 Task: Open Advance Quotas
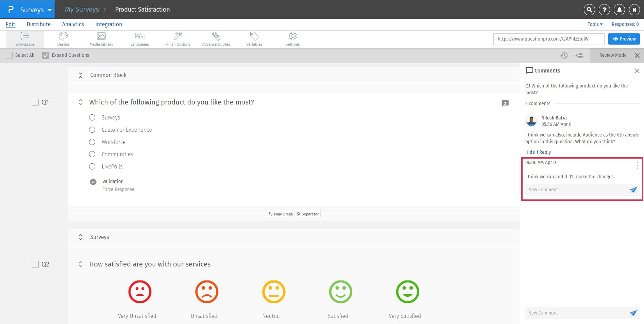point(216,38)
